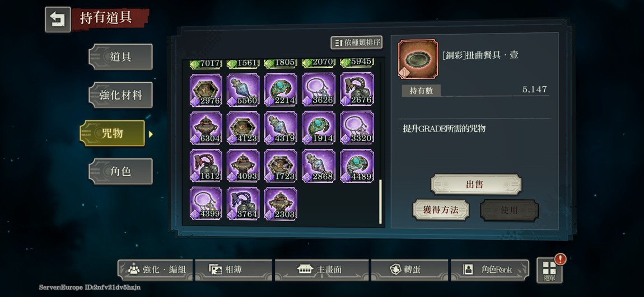644x297 pixels.
Task: Select the incense burner item showing 6304
Action: 206,128
